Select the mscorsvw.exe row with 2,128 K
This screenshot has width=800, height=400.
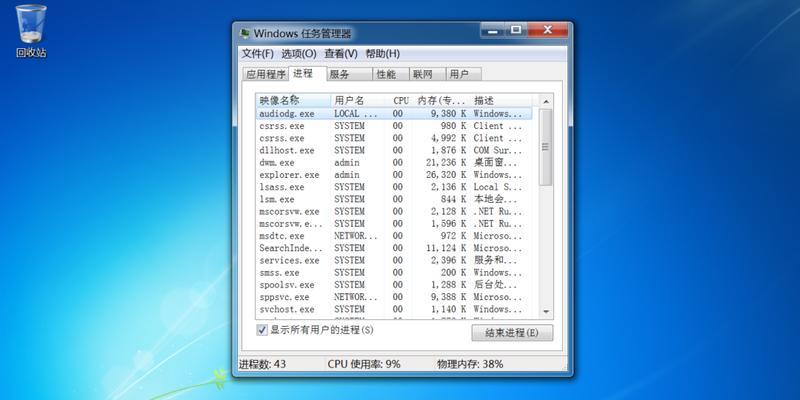[394, 211]
